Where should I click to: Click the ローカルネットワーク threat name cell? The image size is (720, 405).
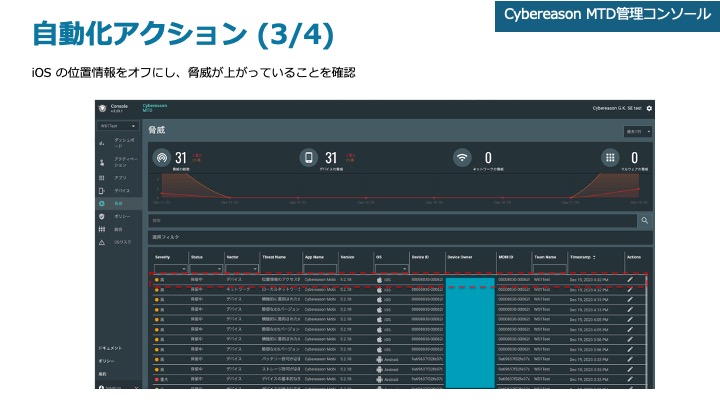(x=281, y=289)
